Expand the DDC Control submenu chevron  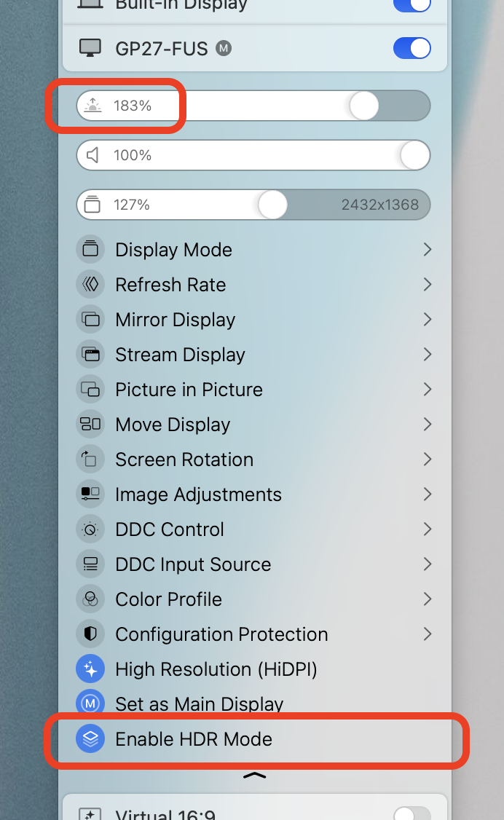click(428, 529)
